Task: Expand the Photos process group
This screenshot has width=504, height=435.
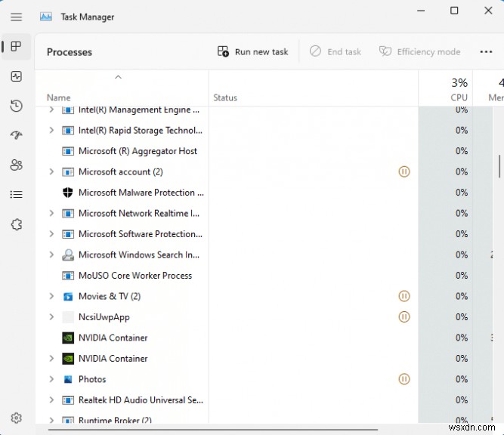Action: pos(51,379)
